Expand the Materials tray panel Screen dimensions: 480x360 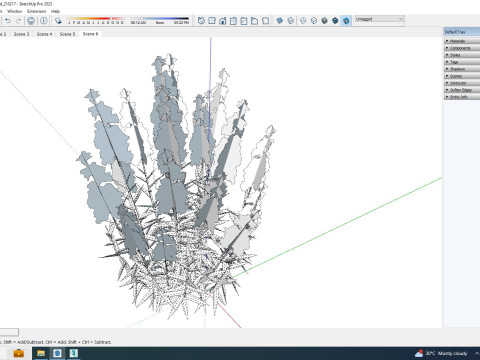click(x=462, y=41)
